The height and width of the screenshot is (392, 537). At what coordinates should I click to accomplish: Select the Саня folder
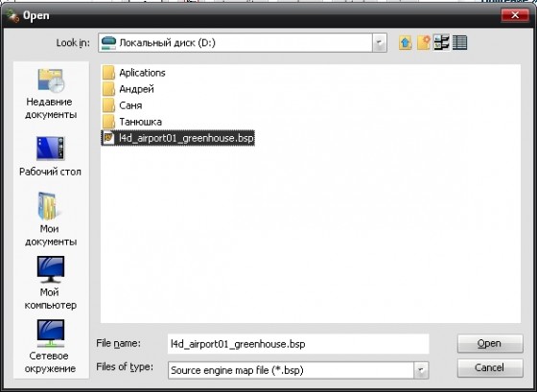click(123, 105)
